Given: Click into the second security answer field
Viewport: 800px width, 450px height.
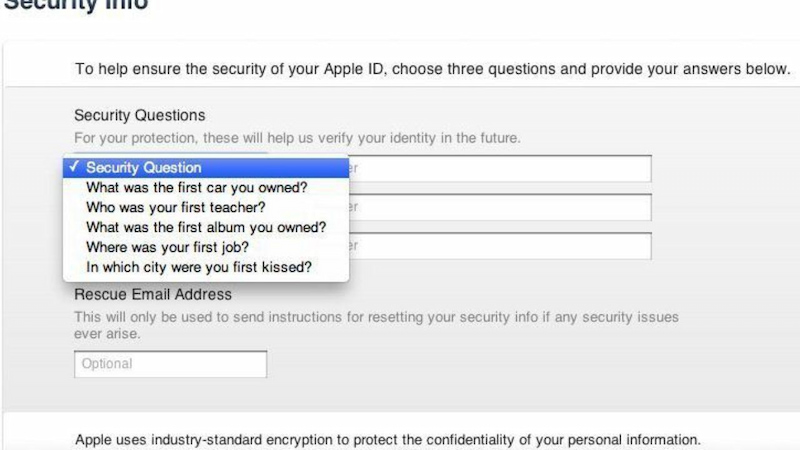Looking at the screenshot, I should pos(500,207).
